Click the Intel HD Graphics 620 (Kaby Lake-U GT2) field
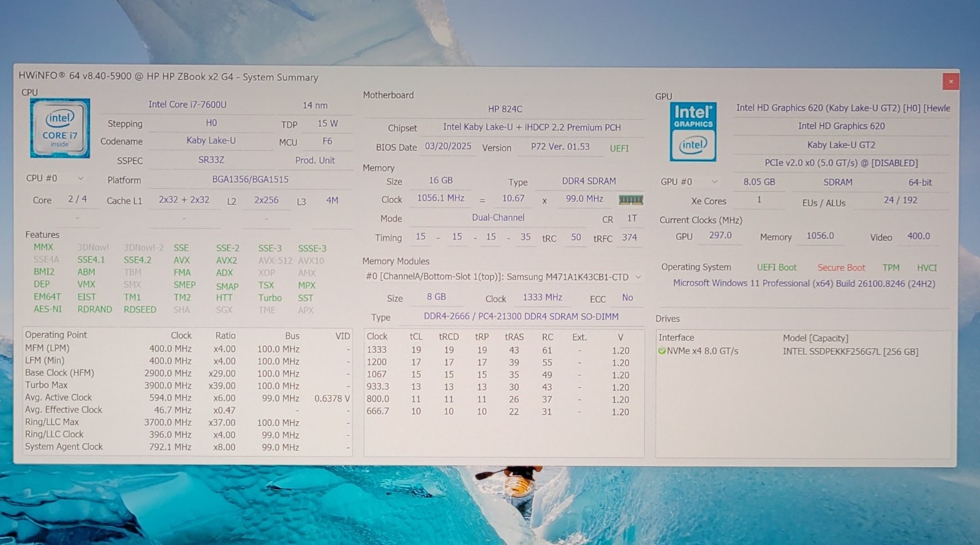980x545 pixels. (x=843, y=108)
